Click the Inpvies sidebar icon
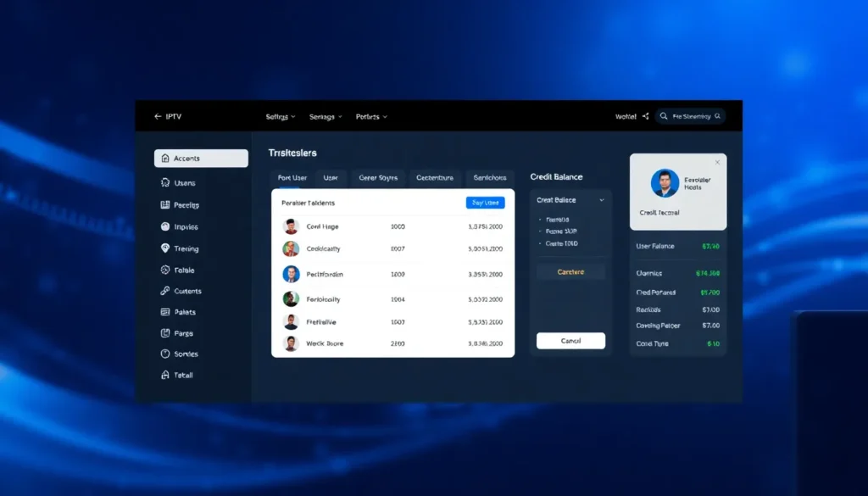 [x=164, y=227]
